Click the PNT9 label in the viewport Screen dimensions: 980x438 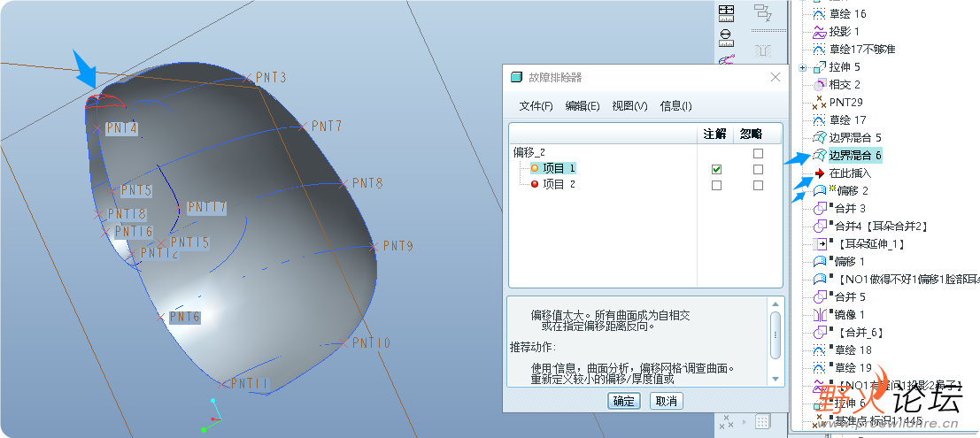[398, 246]
